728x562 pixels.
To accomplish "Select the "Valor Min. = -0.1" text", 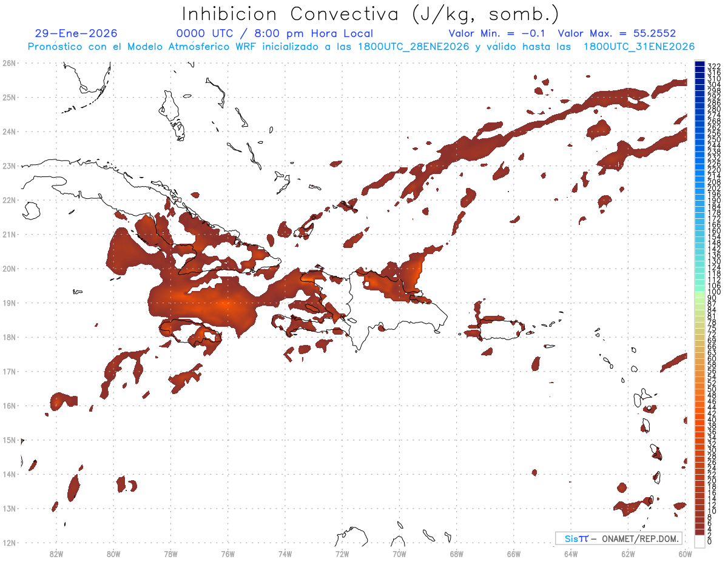I will pos(498,33).
